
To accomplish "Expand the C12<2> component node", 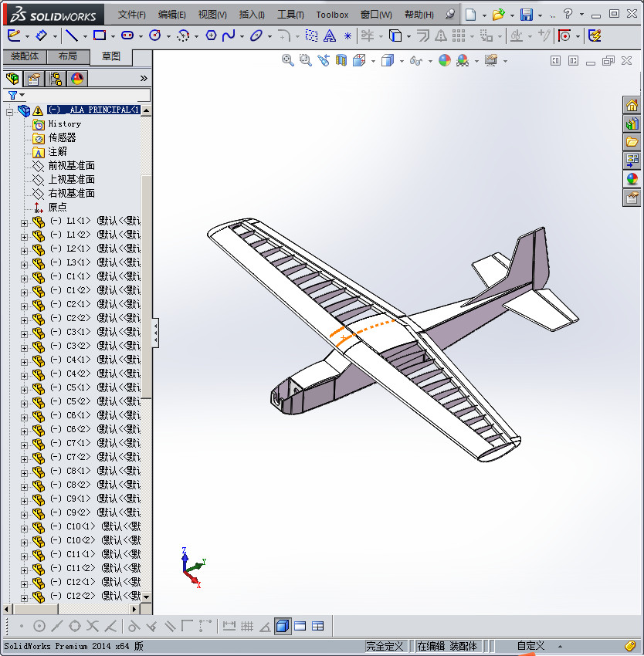I will 24,598.
